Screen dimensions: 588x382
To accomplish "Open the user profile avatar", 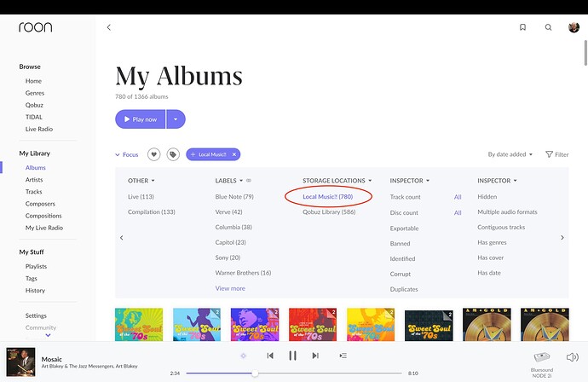I will tap(574, 27).
